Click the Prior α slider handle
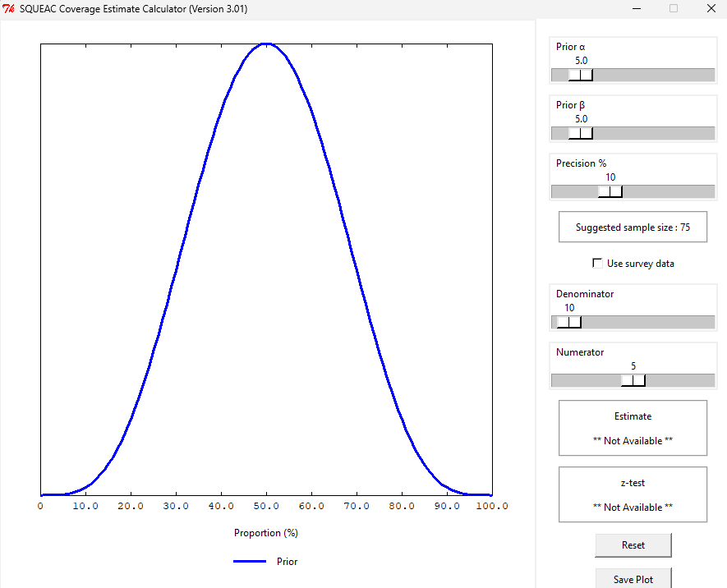This screenshot has width=727, height=588. [x=581, y=76]
